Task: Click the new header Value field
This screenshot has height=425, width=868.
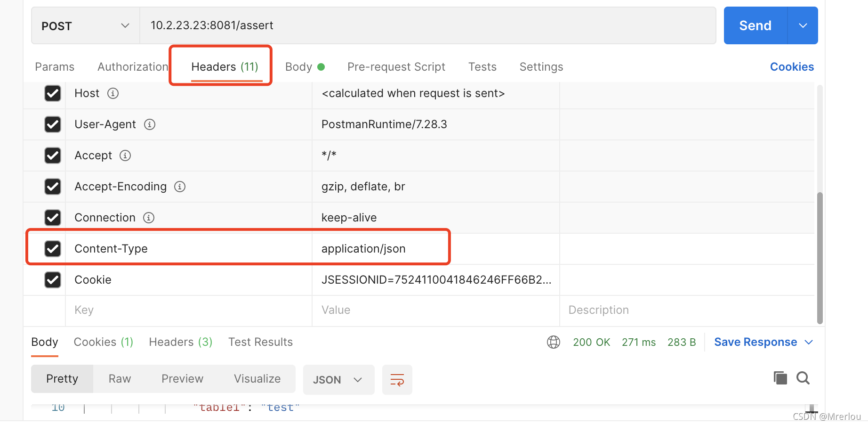Action: [x=436, y=310]
